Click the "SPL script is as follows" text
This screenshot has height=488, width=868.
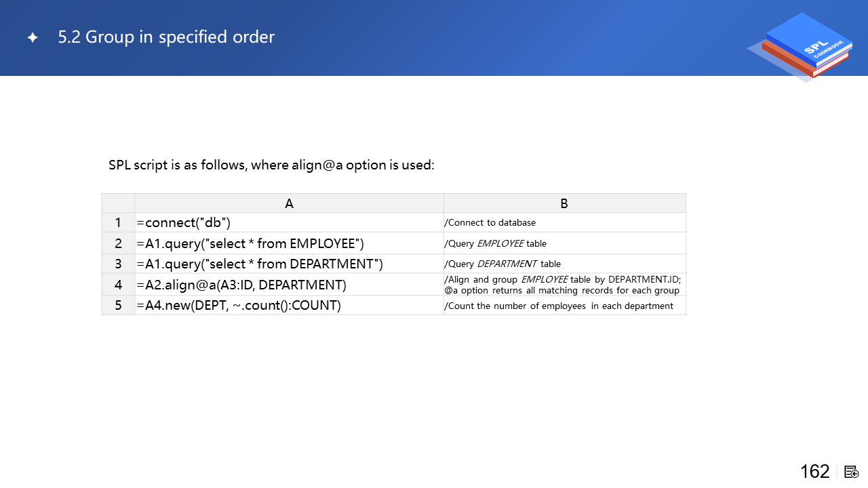click(x=271, y=165)
